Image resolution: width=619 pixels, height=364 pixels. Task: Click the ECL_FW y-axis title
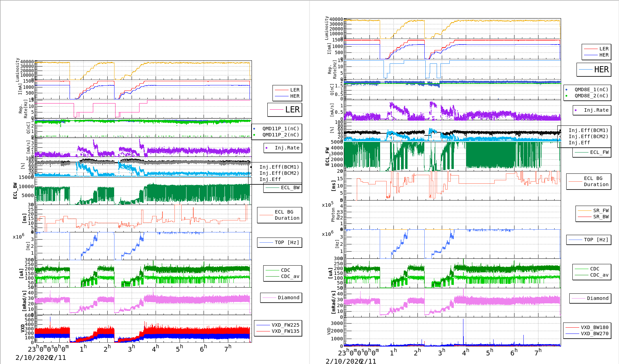[327, 157]
